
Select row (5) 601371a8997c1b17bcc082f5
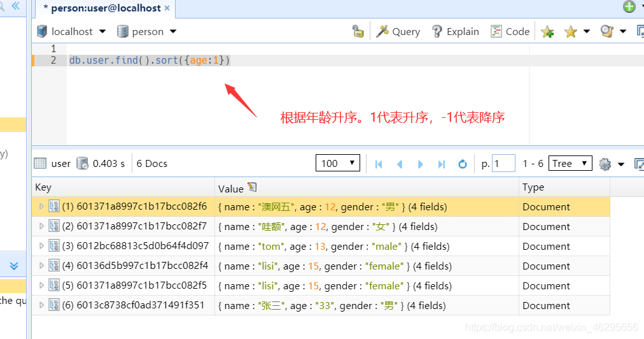point(321,285)
